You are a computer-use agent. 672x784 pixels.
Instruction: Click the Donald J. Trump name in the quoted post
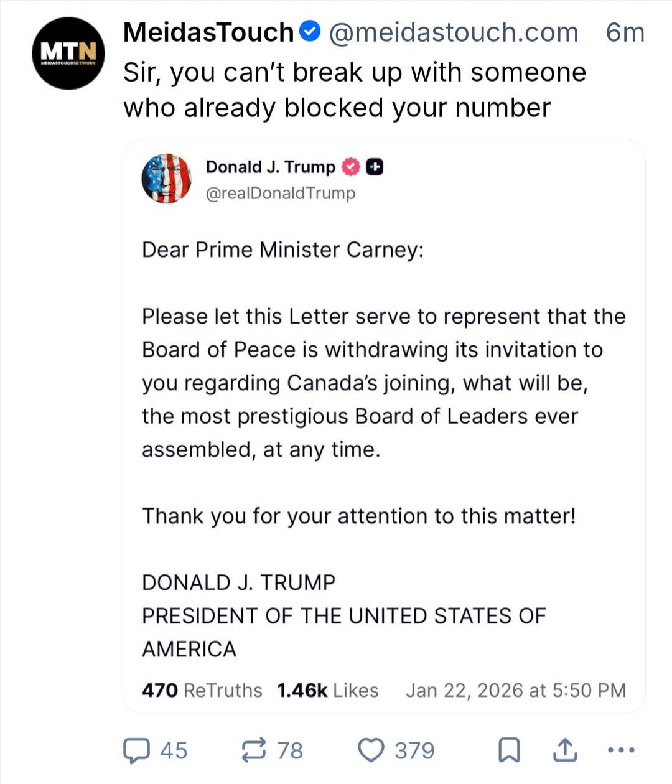[270, 167]
